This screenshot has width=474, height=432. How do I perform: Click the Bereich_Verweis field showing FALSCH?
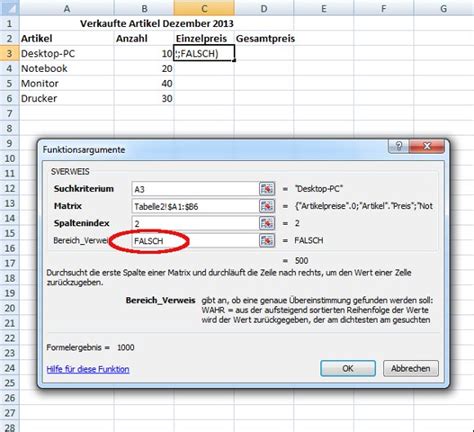tap(195, 241)
